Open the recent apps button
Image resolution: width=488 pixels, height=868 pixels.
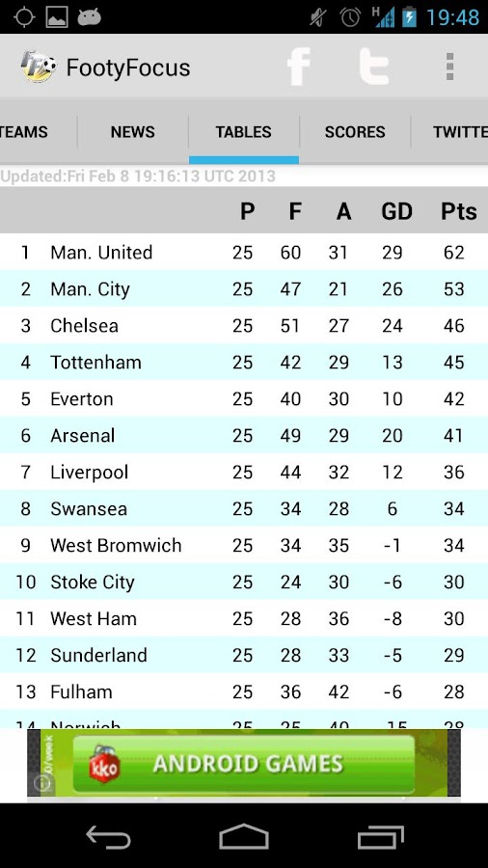click(x=380, y=836)
